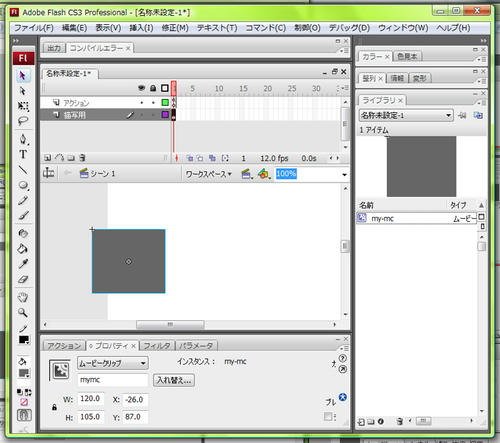Select the Zoom magnifier tool
Screen dimensions: 500x443
(23, 312)
